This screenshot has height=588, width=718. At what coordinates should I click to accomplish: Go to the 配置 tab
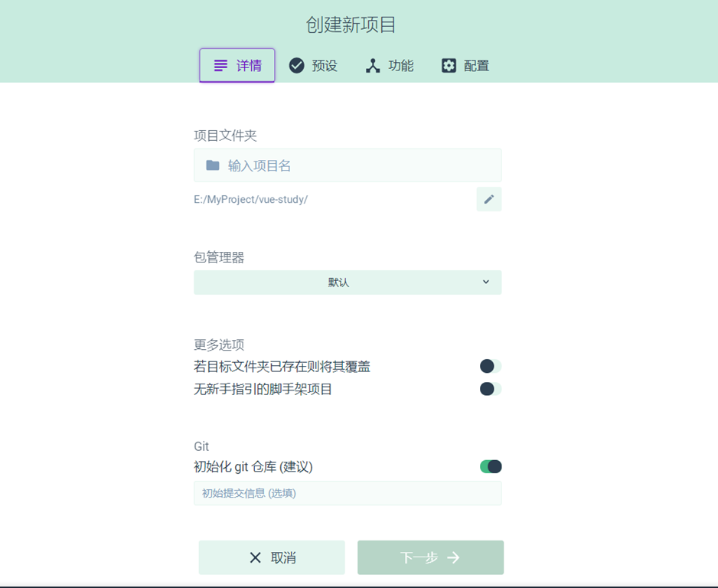tap(466, 66)
